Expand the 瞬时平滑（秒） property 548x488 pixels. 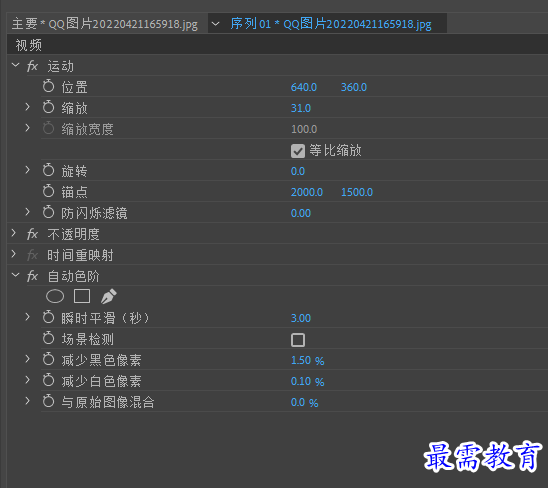click(x=28, y=317)
